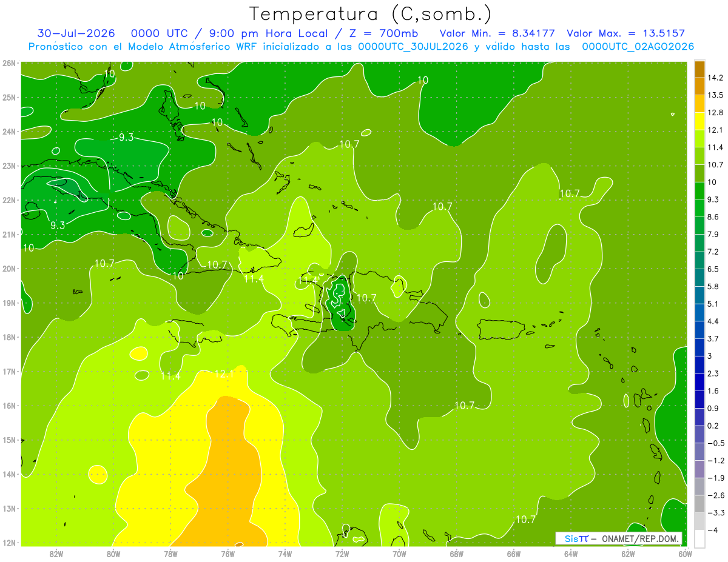Screen dimensions: 728x562
Task: Click the "0.2" color scale label
Action: coord(715,426)
